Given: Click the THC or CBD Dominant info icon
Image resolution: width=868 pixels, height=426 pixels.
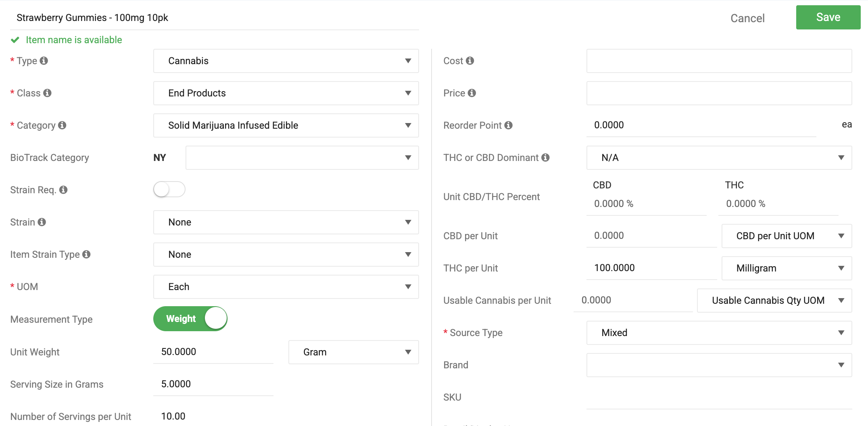Looking at the screenshot, I should pos(546,157).
